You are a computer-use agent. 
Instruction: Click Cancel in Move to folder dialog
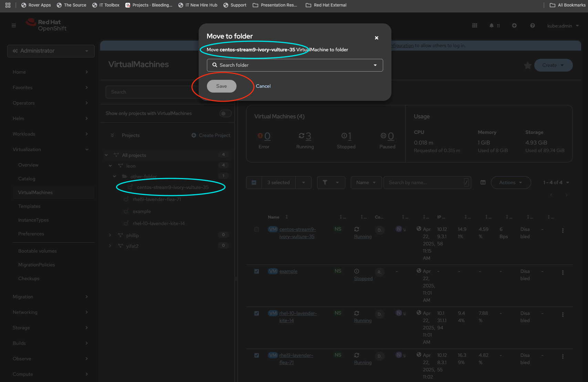click(x=263, y=86)
